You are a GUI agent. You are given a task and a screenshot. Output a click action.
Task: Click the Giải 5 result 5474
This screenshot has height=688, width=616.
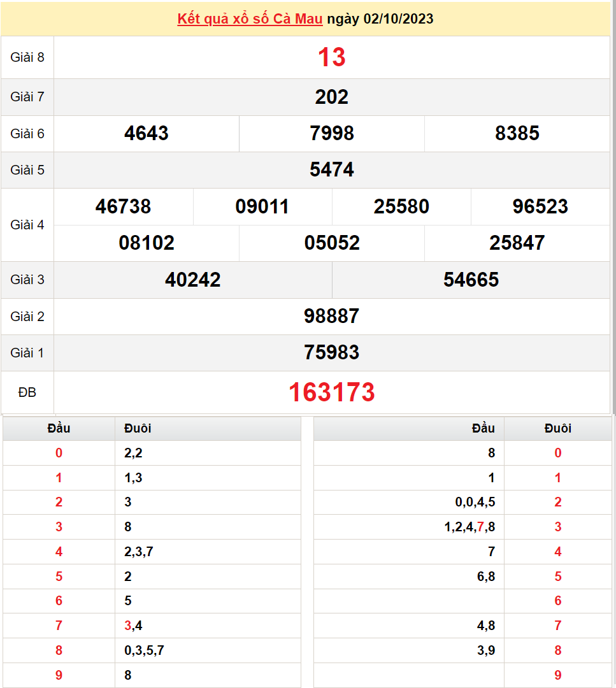331,169
